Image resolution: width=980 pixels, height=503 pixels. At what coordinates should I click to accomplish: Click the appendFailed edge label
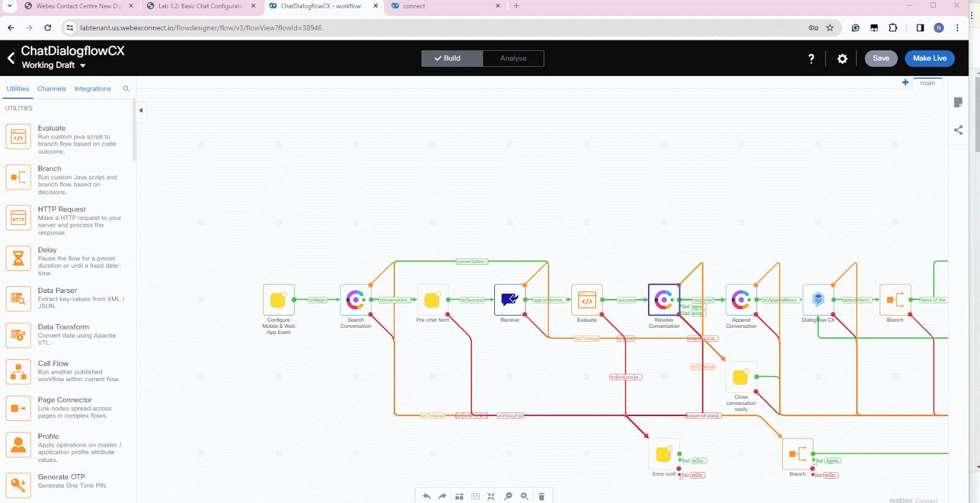coord(703,416)
